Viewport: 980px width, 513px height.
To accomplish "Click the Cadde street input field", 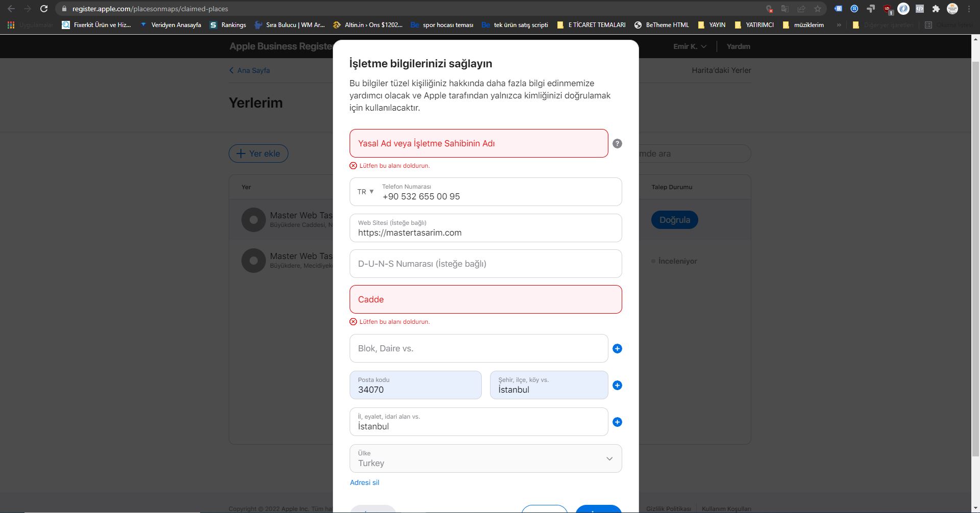I will coord(485,299).
